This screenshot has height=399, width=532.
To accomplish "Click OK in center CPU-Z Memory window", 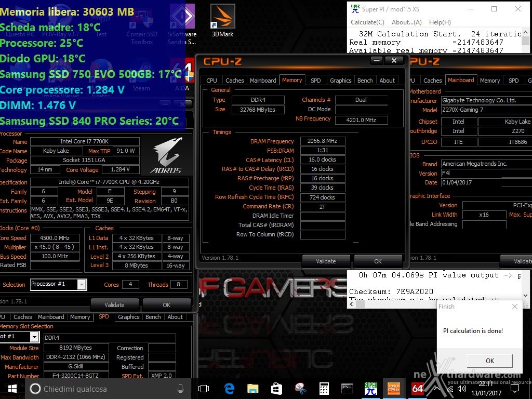I will pos(378,261).
